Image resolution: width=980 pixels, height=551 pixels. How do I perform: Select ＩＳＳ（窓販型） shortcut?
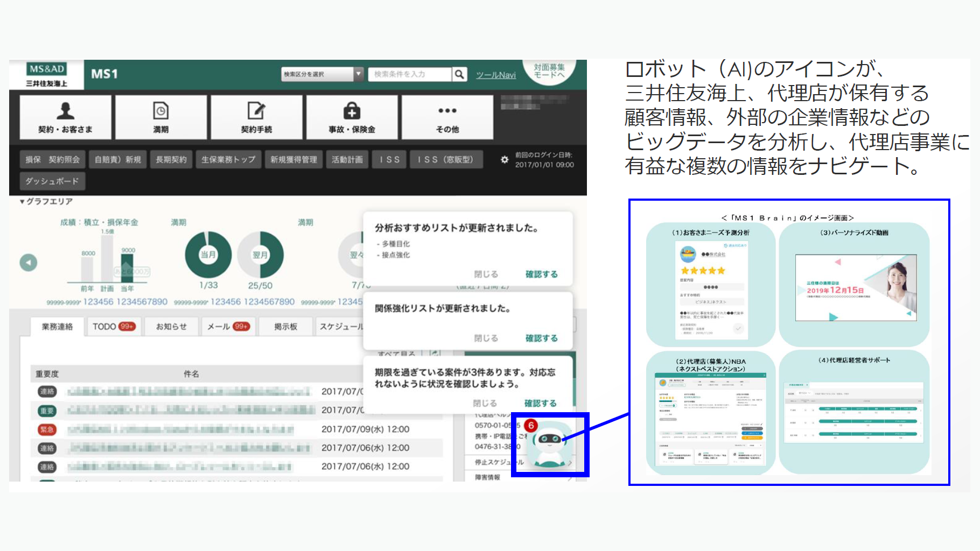446,160
